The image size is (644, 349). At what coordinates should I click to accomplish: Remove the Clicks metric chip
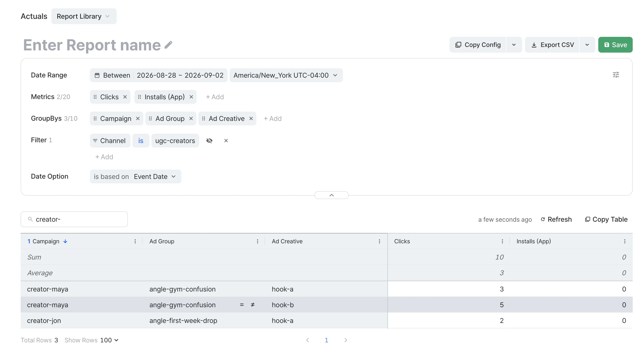pos(125,97)
